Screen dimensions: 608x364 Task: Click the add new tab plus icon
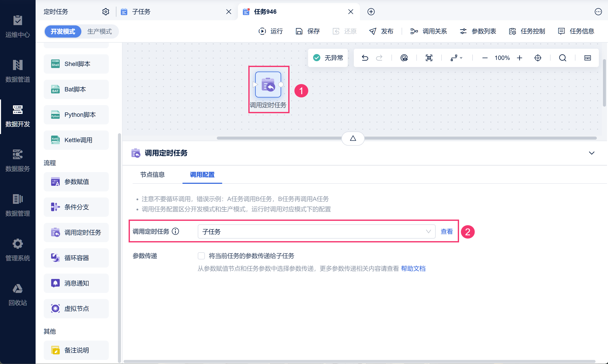[x=371, y=12]
